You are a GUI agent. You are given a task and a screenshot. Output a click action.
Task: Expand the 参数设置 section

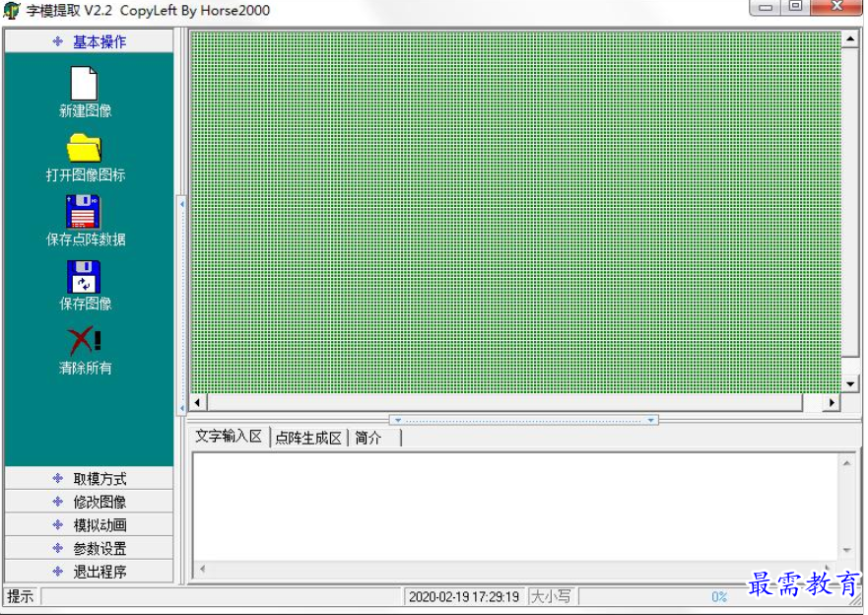[89, 548]
